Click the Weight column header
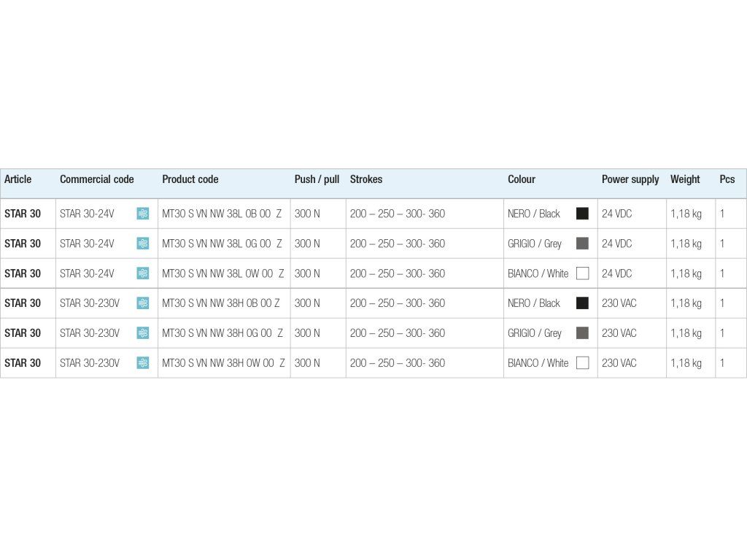Screen dimensions: 747x560 tap(685, 179)
